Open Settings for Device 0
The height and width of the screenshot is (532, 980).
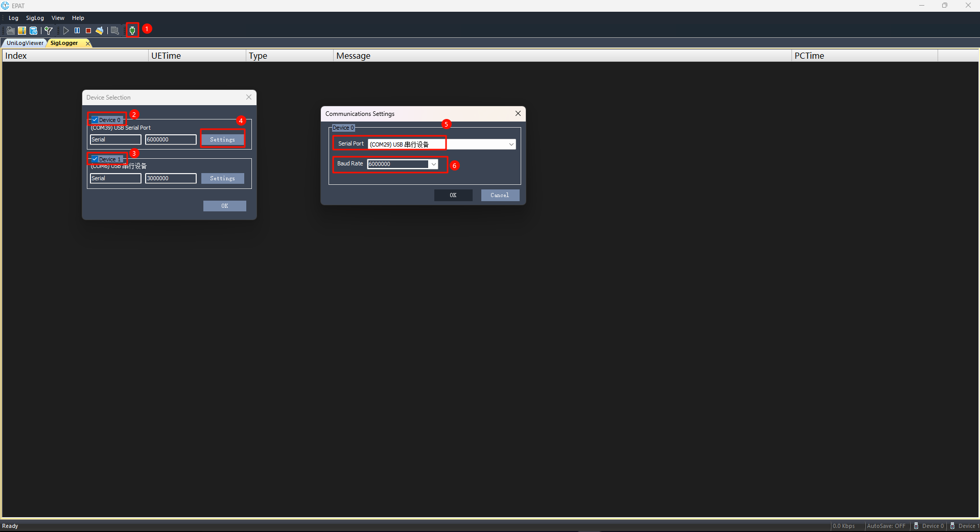click(x=222, y=139)
